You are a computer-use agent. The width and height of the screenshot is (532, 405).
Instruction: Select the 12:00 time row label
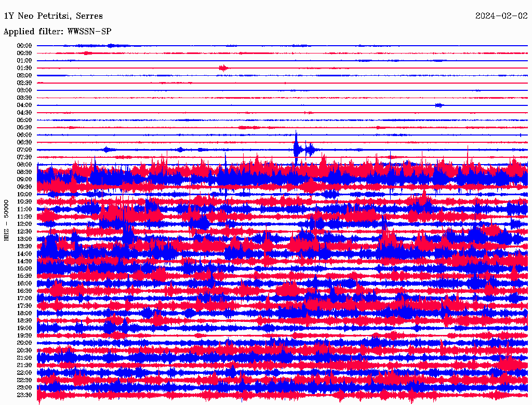pos(24,224)
